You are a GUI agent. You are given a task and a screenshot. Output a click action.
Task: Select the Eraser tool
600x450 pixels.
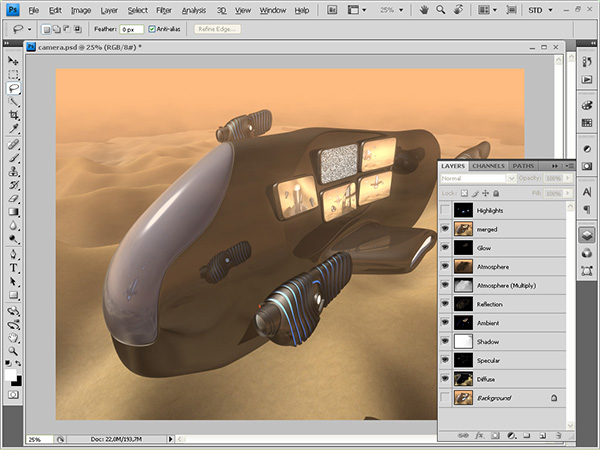point(14,198)
